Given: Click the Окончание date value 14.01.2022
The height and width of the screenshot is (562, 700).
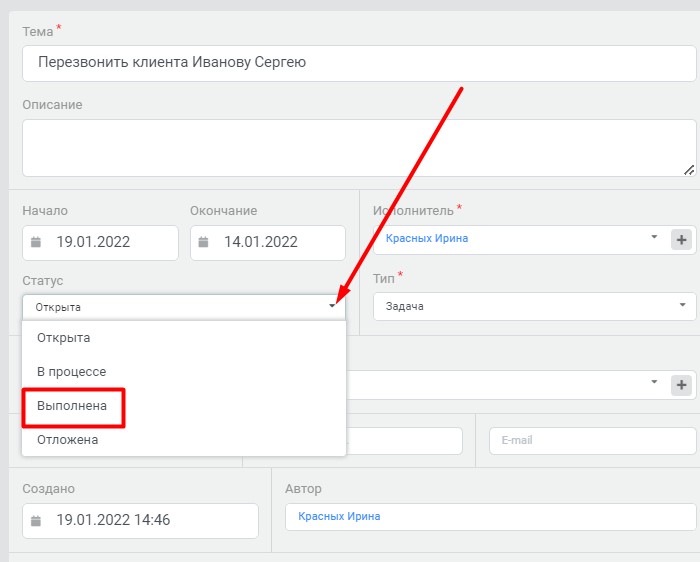Looking at the screenshot, I should [261, 242].
